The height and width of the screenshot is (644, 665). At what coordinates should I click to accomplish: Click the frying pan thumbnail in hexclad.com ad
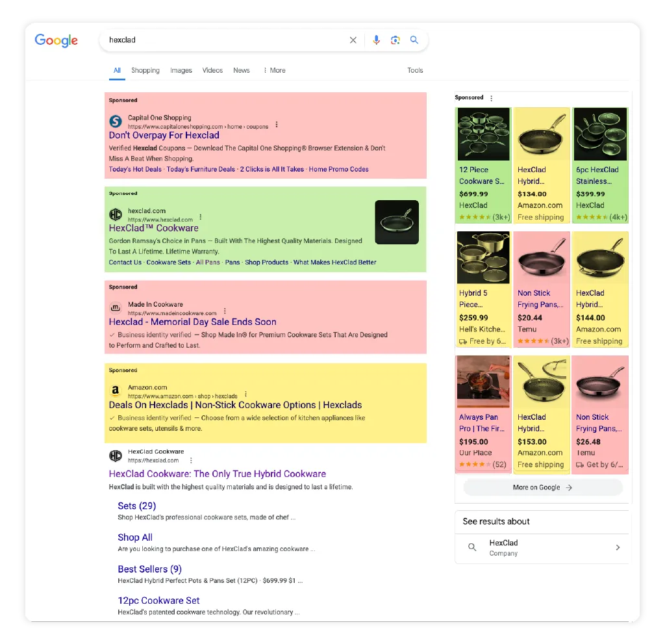pos(397,222)
